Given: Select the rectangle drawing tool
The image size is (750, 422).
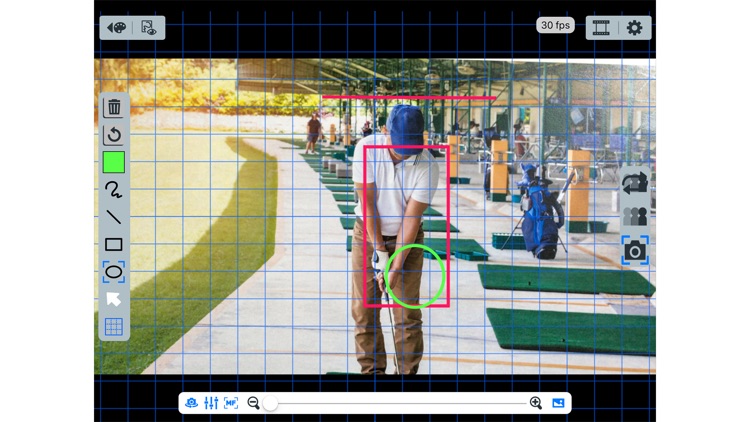Looking at the screenshot, I should [x=114, y=244].
